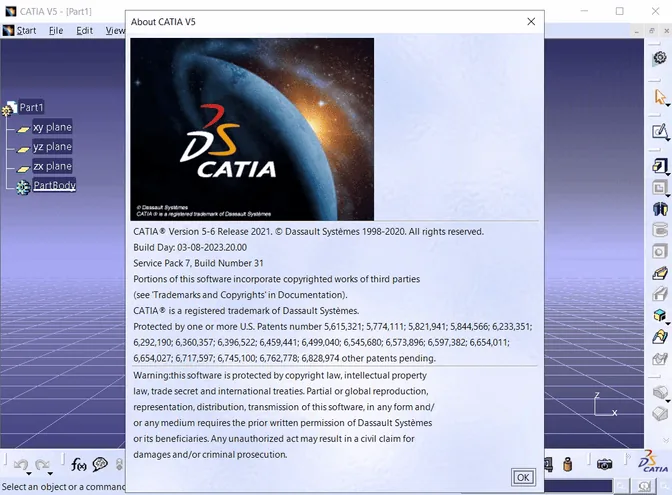This screenshot has height=495, width=672.
Task: Click the Redo icon
Action: pos(42,464)
